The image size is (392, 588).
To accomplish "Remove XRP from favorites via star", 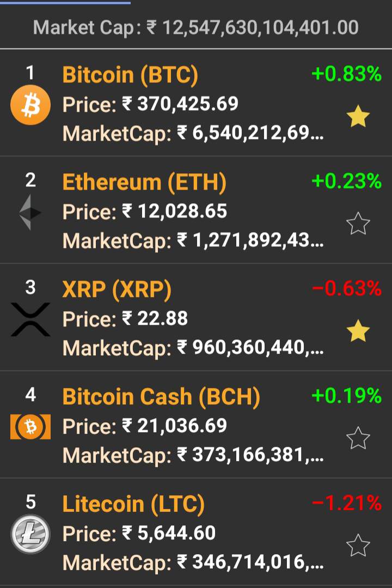I will 358,331.
